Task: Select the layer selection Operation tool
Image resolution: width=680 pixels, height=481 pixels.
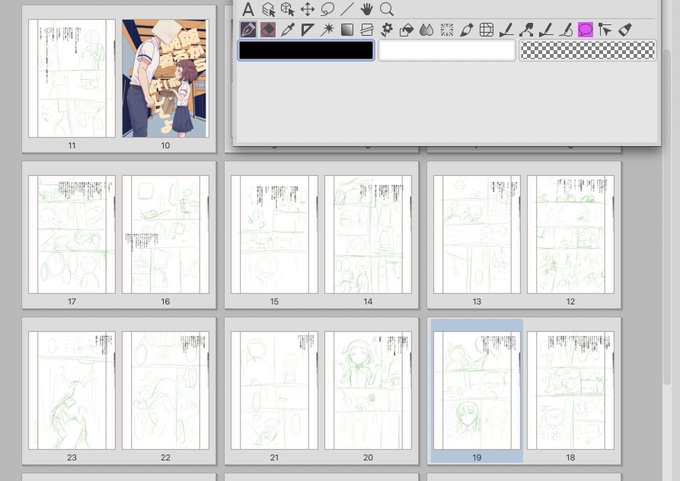Action: point(268,9)
